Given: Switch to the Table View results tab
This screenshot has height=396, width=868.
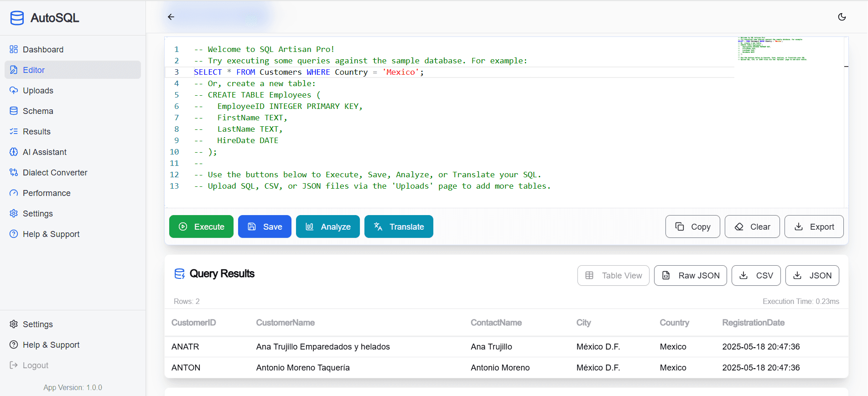Looking at the screenshot, I should point(613,275).
